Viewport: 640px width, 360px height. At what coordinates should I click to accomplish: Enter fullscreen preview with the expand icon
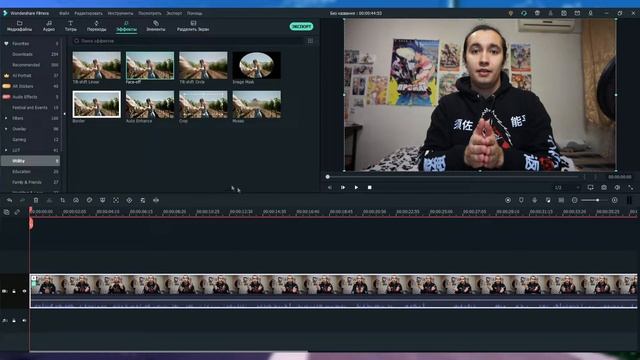630,187
